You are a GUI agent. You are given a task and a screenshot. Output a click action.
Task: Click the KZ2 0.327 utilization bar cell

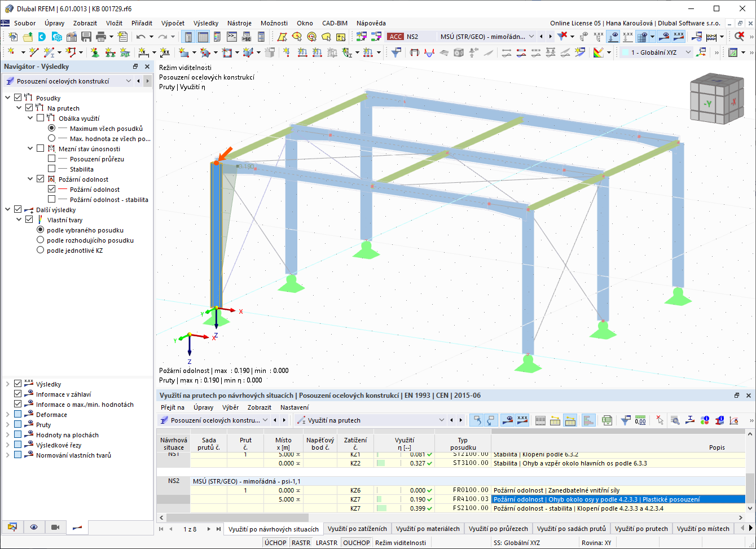(405, 463)
